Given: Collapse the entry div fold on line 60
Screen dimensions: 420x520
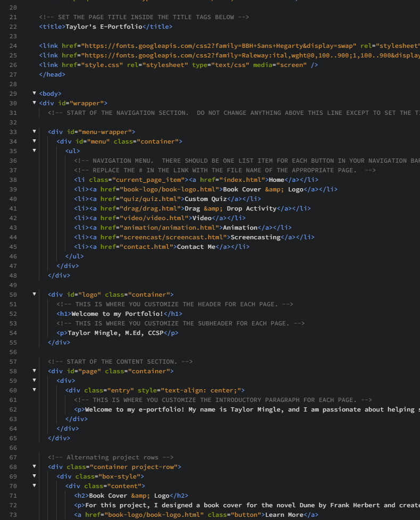Looking at the screenshot, I should tap(34, 390).
